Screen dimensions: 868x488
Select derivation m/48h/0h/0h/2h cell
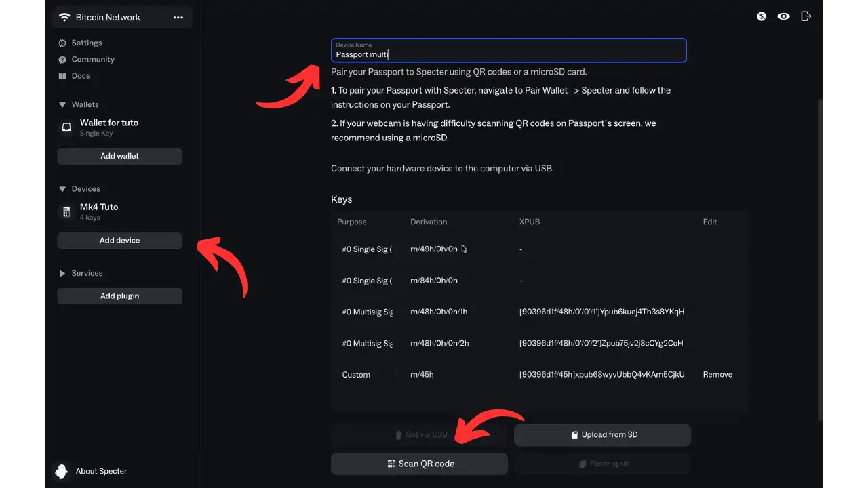click(x=439, y=344)
